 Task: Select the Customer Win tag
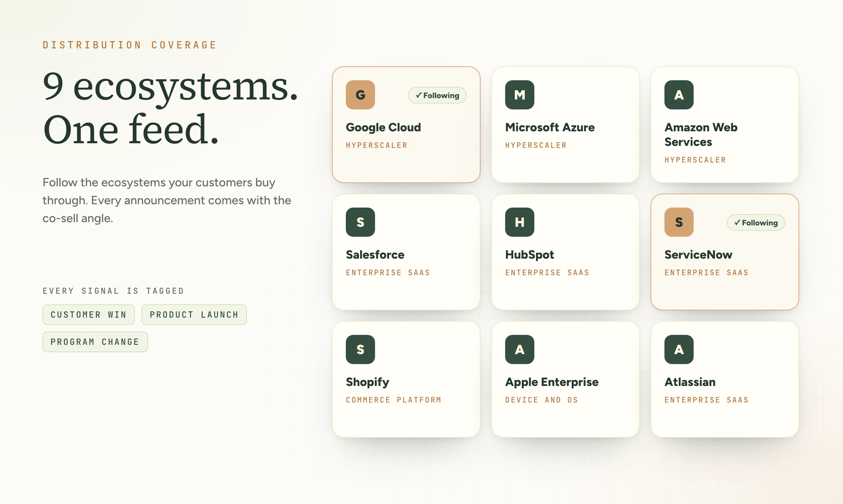88,314
